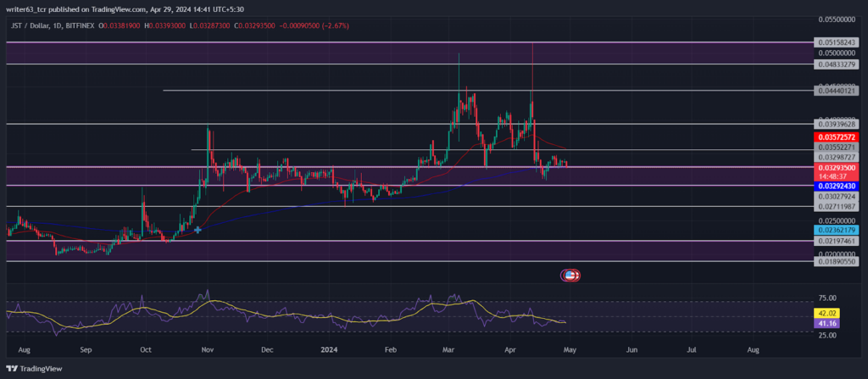Click the Jul label on time axis
The height and width of the screenshot is (379, 868).
(692, 350)
